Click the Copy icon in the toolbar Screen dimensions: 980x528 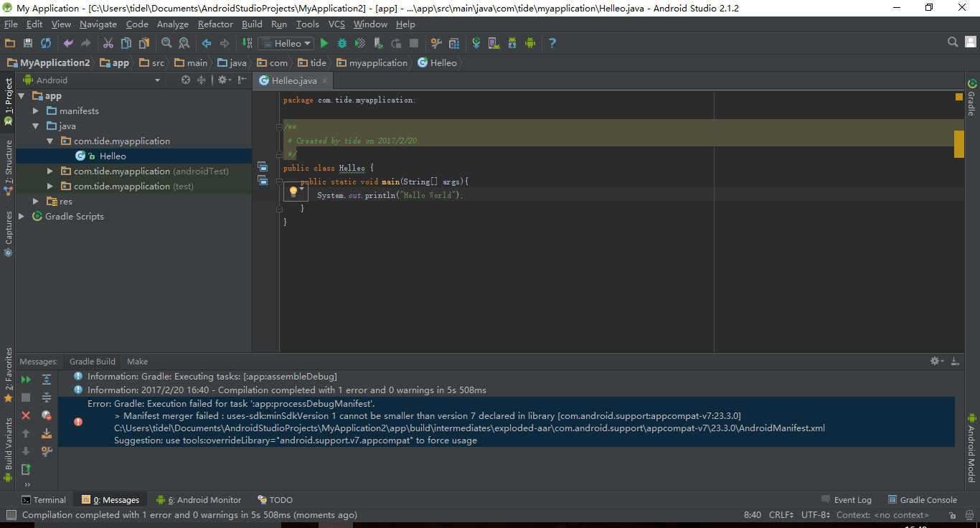pyautogui.click(x=126, y=43)
